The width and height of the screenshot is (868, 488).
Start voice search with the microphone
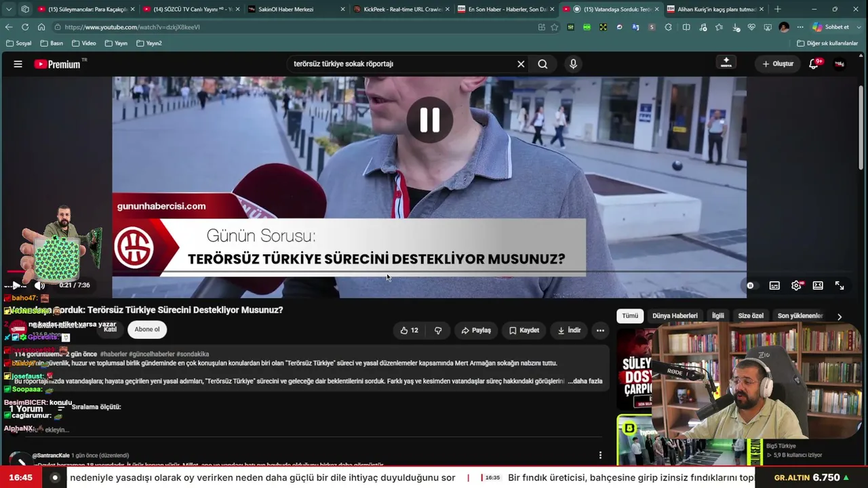pyautogui.click(x=573, y=64)
